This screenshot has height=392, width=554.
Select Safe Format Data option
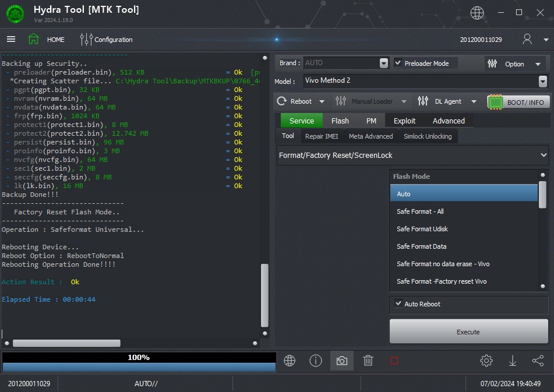[x=464, y=246]
